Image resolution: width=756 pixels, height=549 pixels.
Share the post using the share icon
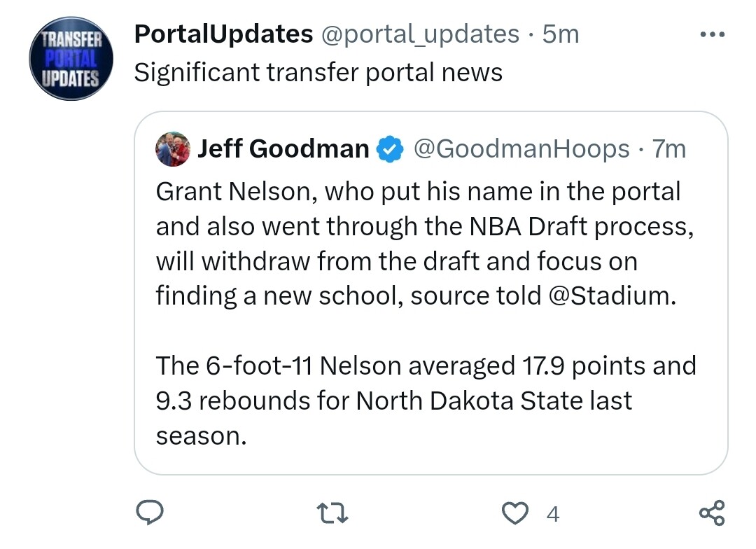click(x=713, y=513)
